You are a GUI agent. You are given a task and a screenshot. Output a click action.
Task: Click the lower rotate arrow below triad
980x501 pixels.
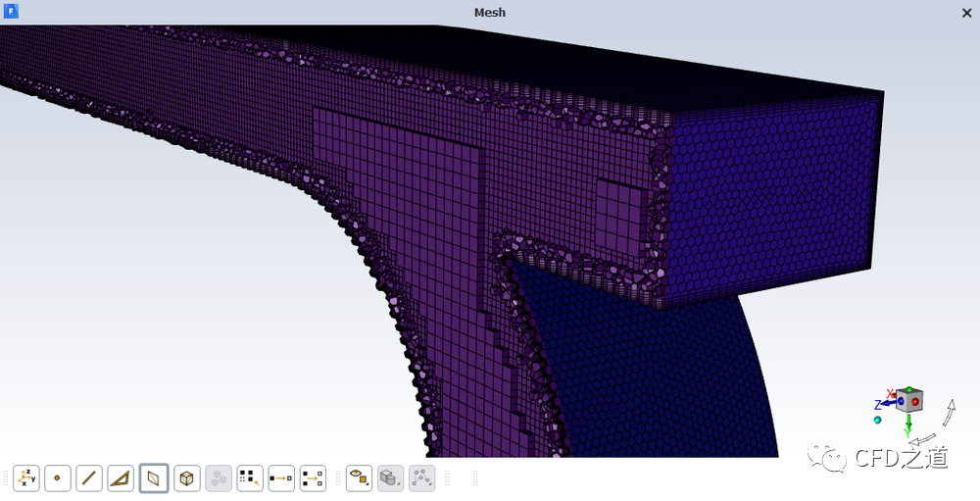click(922, 441)
